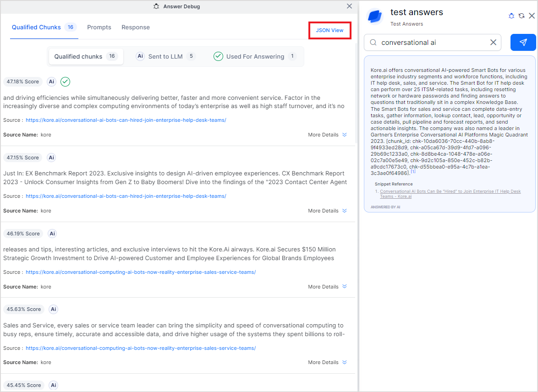Click the blue test answers app logo
Viewport: 538px width, 392px height.
click(x=375, y=17)
